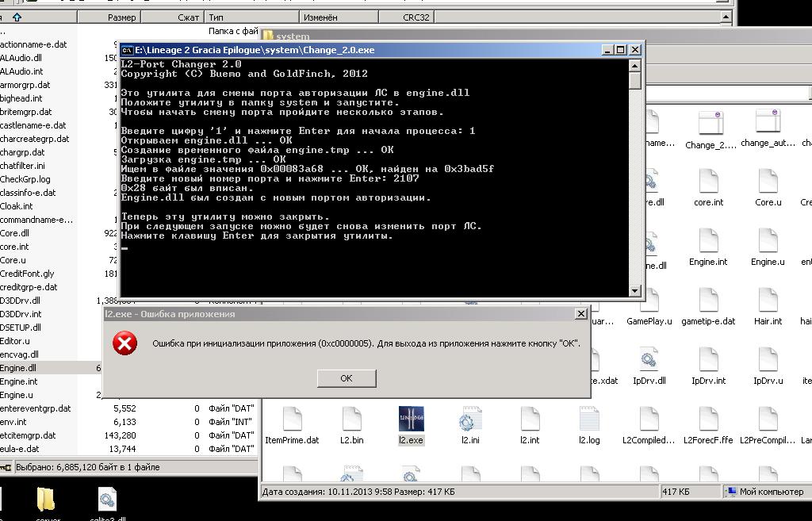Select the gametip-e.dat file icon
The height and width of the screenshot is (521, 812).
(708, 300)
